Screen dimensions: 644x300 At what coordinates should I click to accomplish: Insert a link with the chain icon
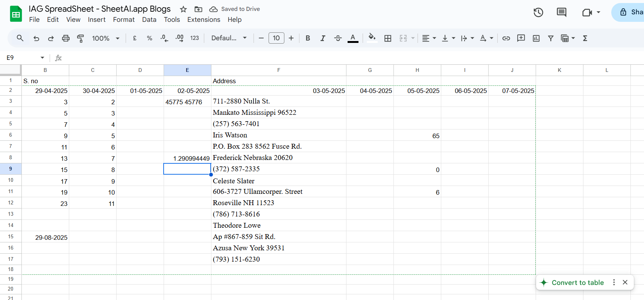[506, 38]
